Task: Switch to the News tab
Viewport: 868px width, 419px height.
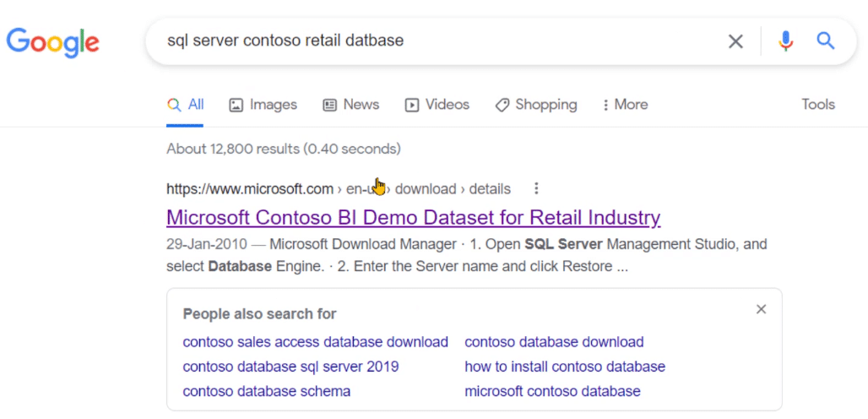Action: pyautogui.click(x=351, y=105)
